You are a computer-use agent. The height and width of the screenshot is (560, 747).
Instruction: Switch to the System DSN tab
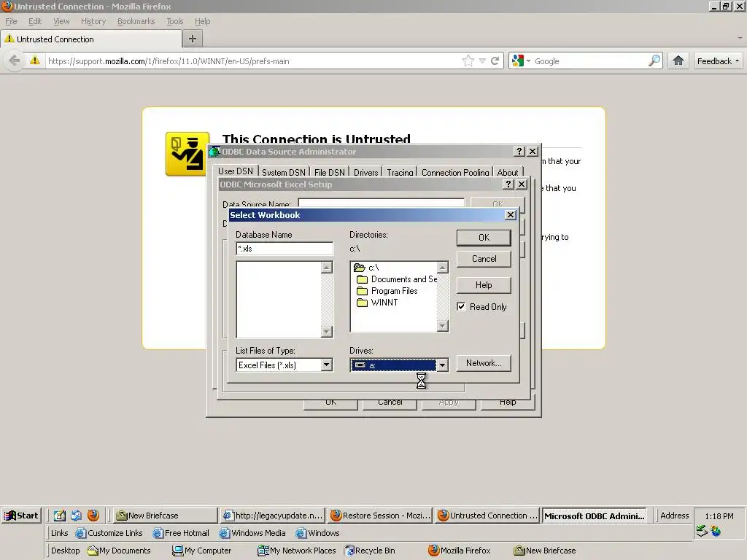[x=284, y=172]
